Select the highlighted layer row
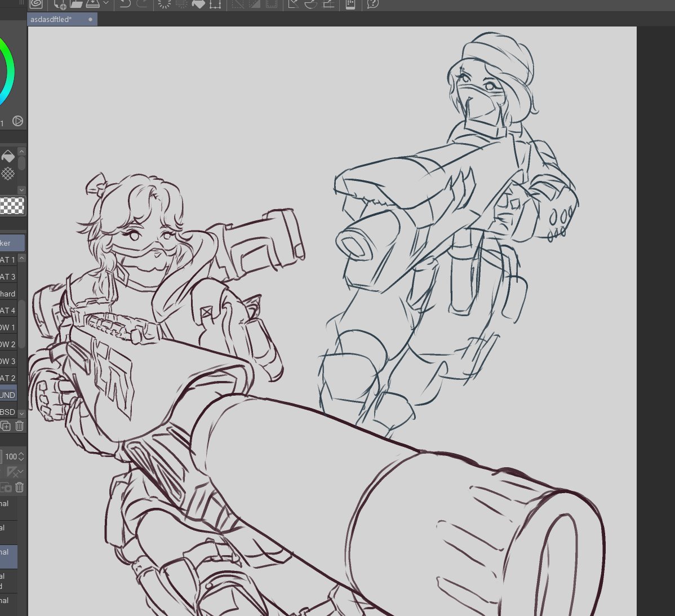The height and width of the screenshot is (616, 675). [8, 557]
